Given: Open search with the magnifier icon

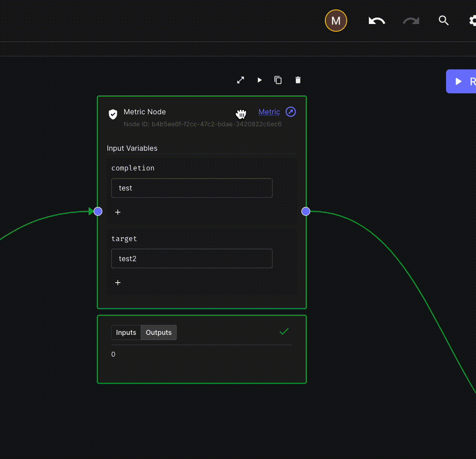Looking at the screenshot, I should 443,21.
